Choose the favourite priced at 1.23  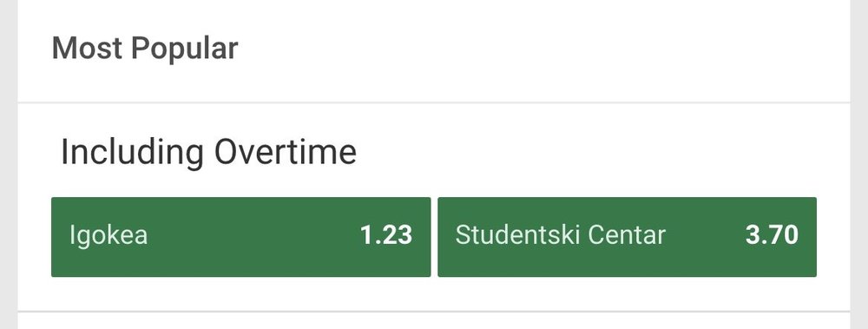[240, 236]
